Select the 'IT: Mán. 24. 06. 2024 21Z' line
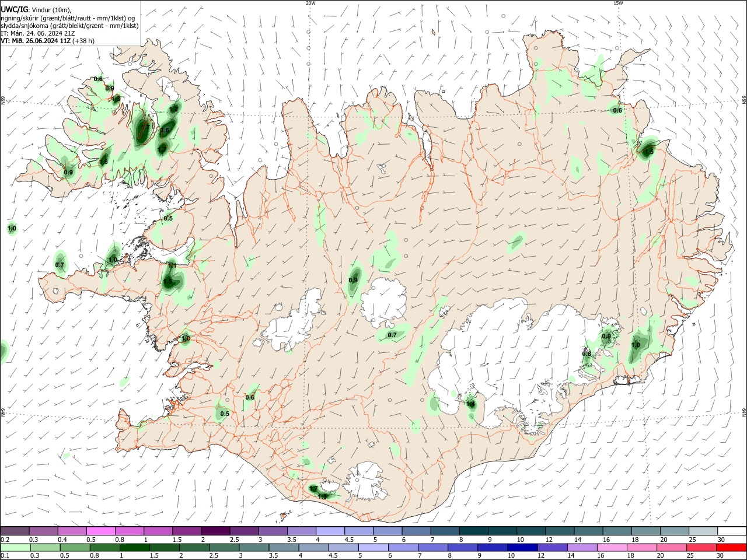Screen dimensions: 747x560 tap(37, 33)
